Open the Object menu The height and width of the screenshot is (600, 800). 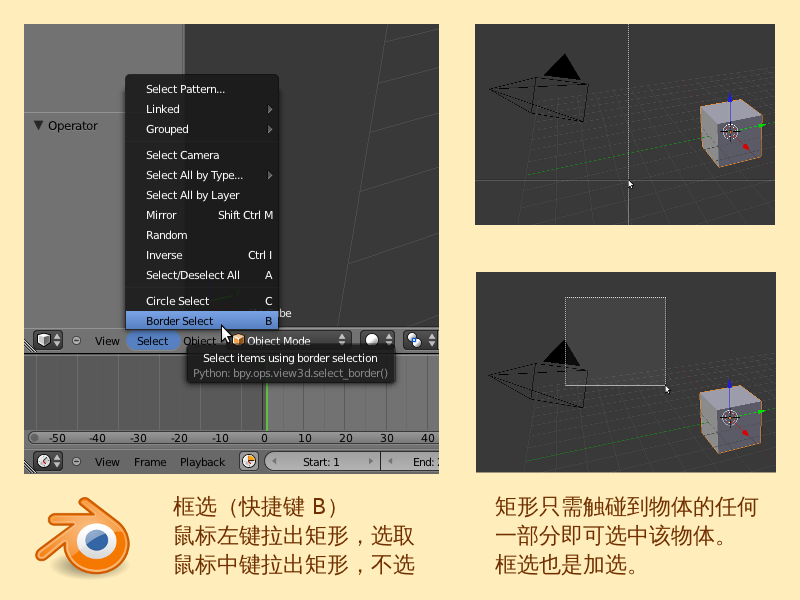pos(199,341)
